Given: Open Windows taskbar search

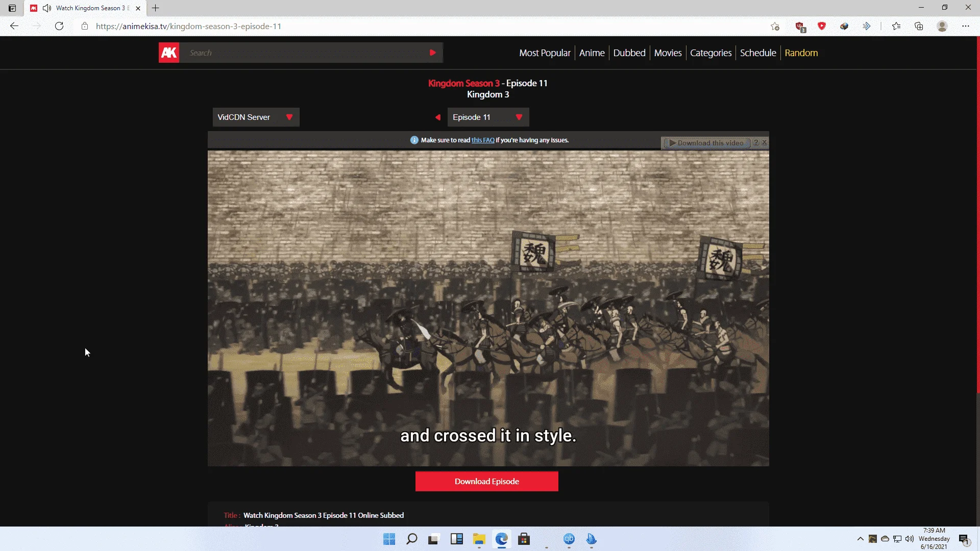Looking at the screenshot, I should point(411,539).
